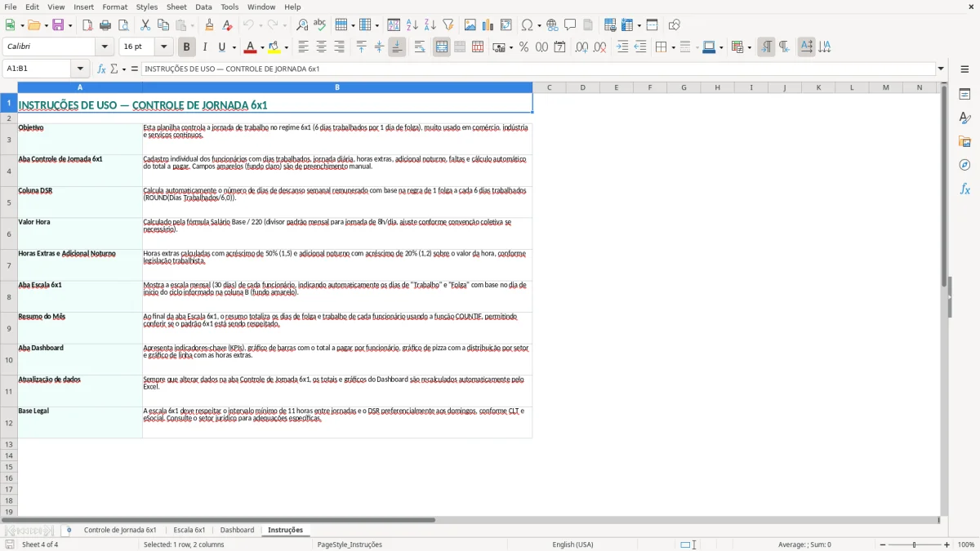Toggle Underline formatting

click(x=221, y=47)
